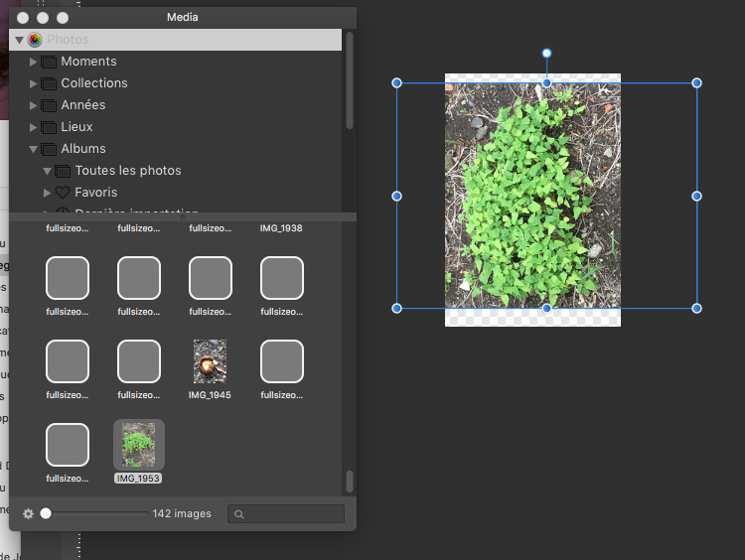The width and height of the screenshot is (745, 560).
Task: Select the Années folder icon
Action: click(x=49, y=106)
